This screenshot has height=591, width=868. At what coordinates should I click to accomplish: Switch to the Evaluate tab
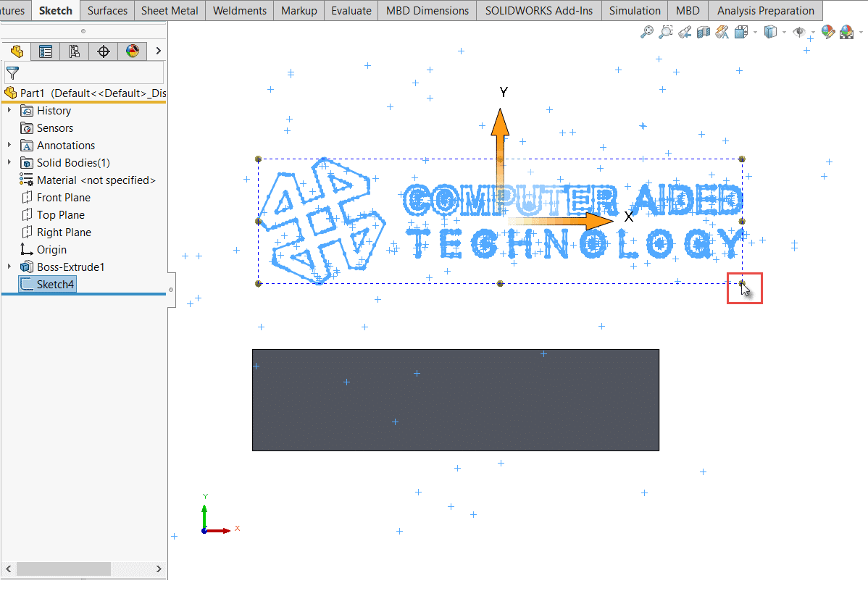tap(351, 10)
